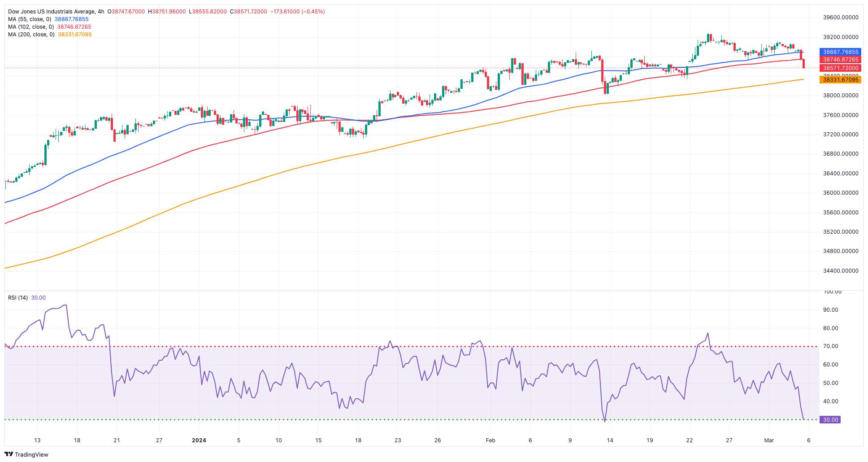Click the RSI value 30.00 in legend
Screen dimensions: 868x462
click(38, 298)
